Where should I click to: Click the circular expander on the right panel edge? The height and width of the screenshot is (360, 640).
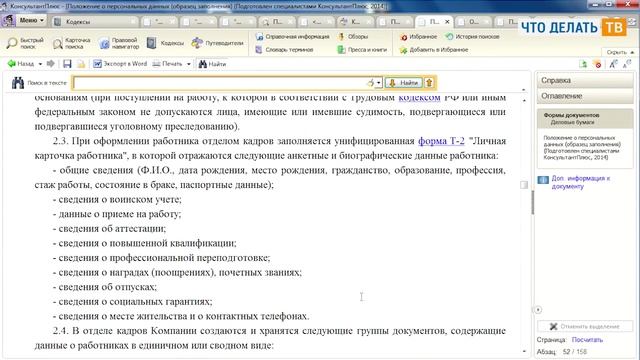538,310
